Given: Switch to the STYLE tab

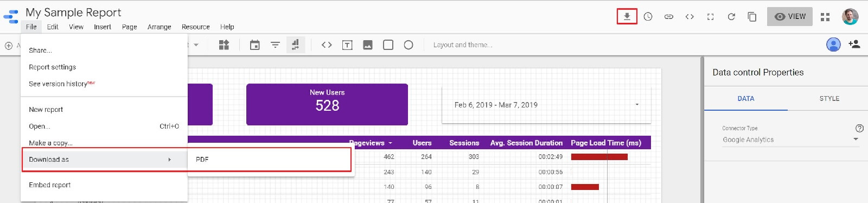Looking at the screenshot, I should pyautogui.click(x=829, y=99).
